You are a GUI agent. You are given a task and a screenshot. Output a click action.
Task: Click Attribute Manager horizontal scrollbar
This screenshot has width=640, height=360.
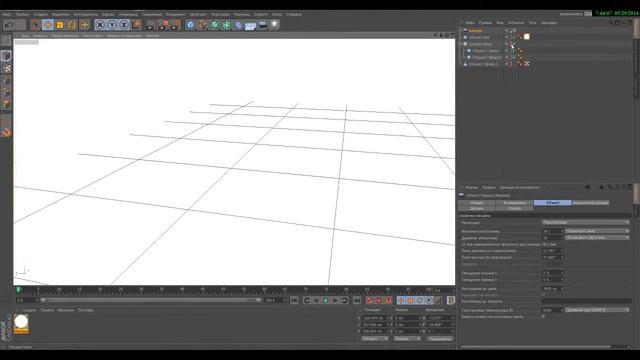coord(535,347)
